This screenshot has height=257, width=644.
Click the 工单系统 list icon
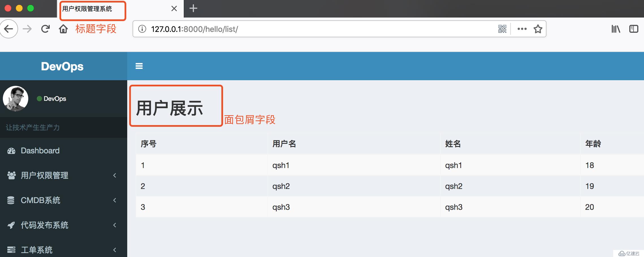[x=11, y=250]
